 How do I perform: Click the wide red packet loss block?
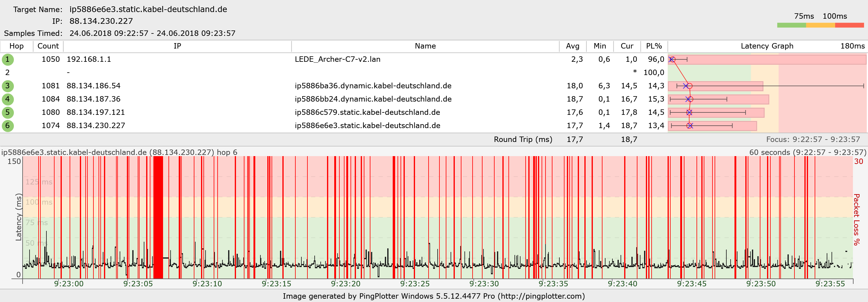[158, 217]
